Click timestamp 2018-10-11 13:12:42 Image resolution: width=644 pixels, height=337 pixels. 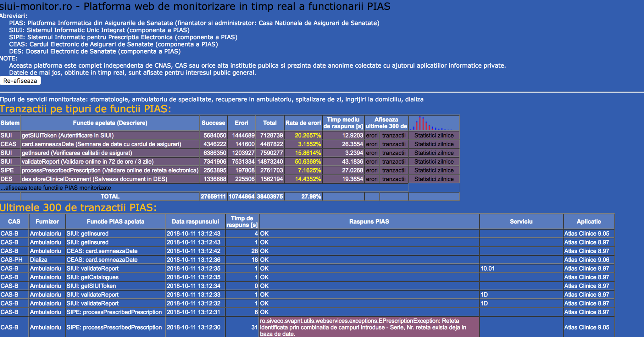pos(195,251)
